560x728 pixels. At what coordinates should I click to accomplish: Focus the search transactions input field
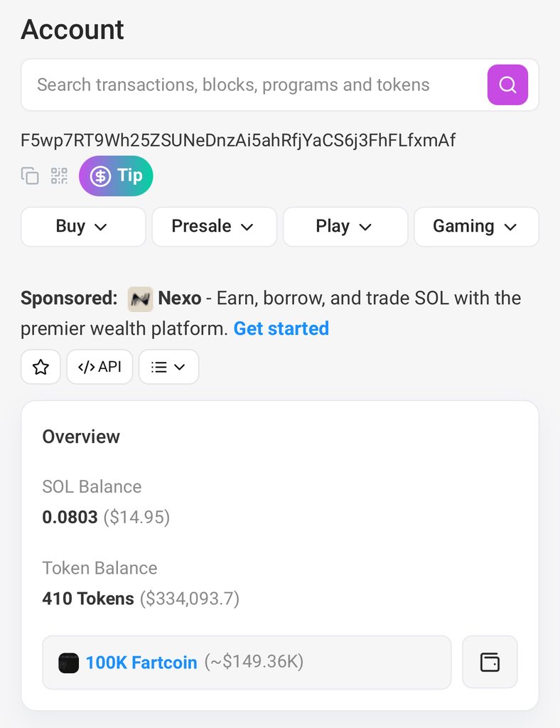tap(254, 85)
